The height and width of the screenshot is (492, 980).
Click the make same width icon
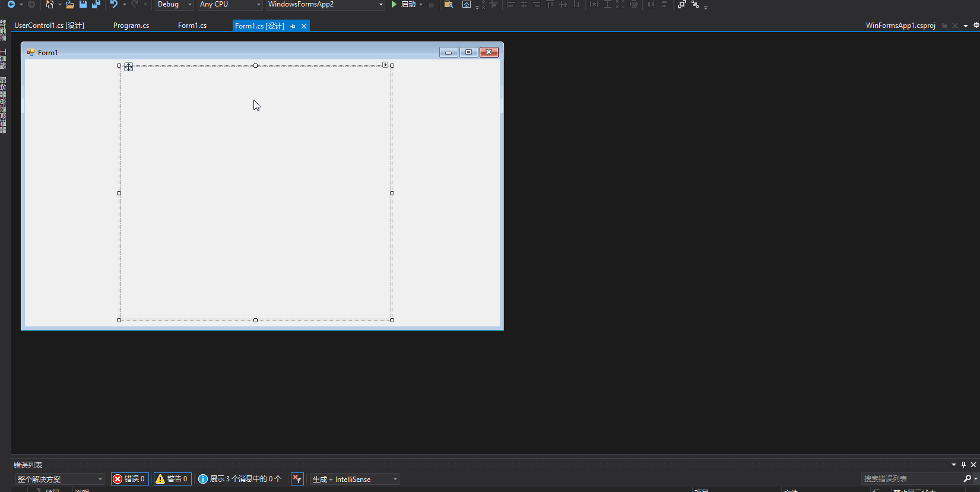[x=594, y=4]
